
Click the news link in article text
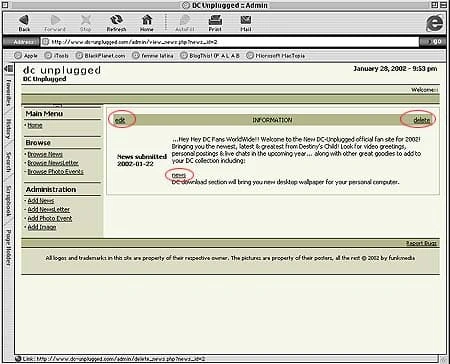coord(179,175)
